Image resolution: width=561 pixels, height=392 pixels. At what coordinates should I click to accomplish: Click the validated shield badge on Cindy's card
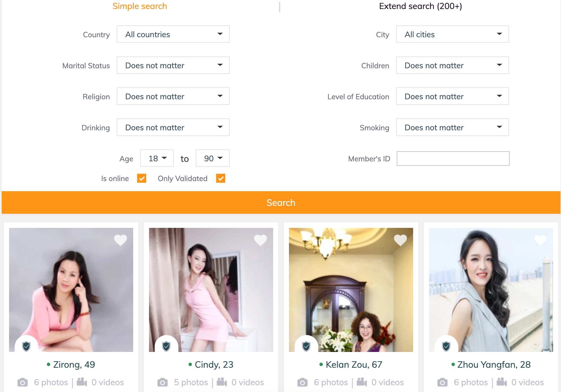click(x=166, y=346)
